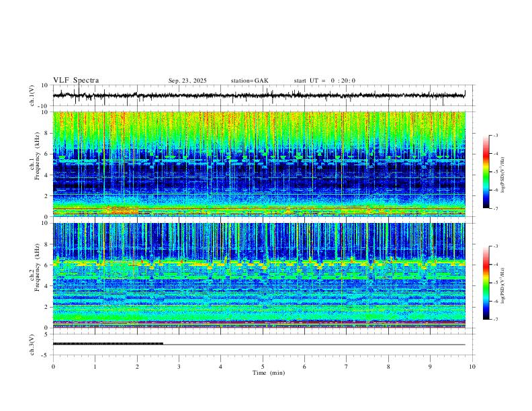Click time axis tick label "1"
532x411 pixels.
tap(95, 367)
